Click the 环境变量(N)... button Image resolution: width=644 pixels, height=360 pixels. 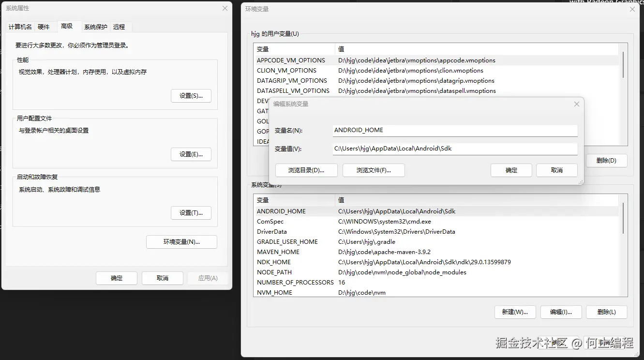tap(181, 242)
